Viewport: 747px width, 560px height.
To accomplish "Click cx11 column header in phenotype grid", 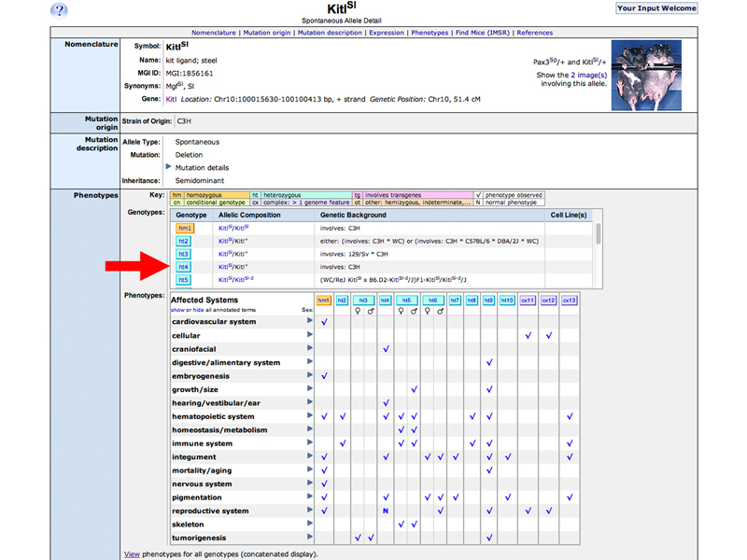I will (528, 301).
